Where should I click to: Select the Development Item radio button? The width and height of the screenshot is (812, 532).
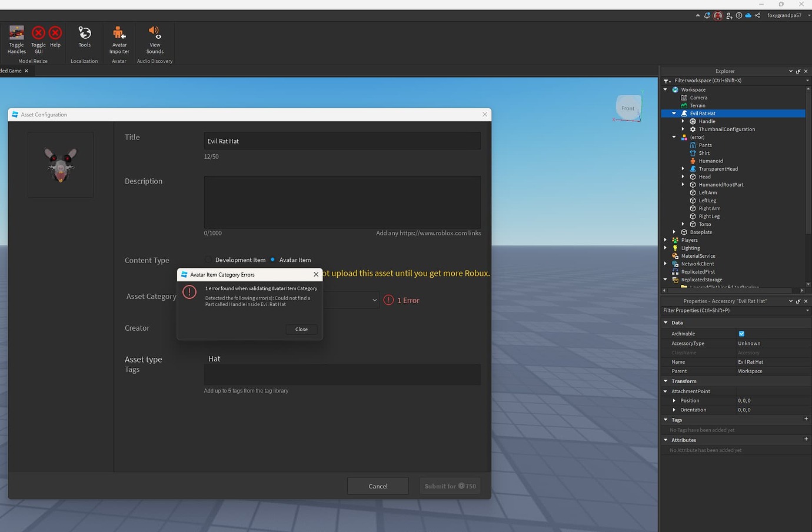coord(208,260)
